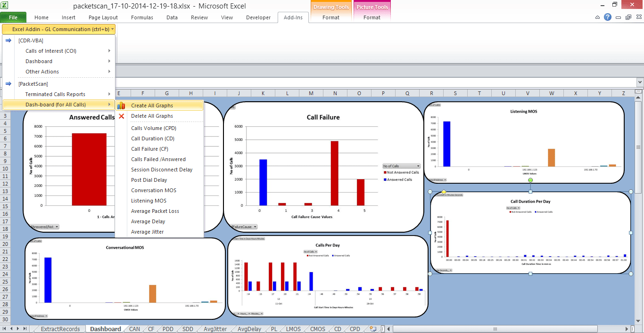The height and width of the screenshot is (333, 644).
Task: Click the Not Answered Calls red legend swatch in Call Failure chart
Action: (384, 173)
